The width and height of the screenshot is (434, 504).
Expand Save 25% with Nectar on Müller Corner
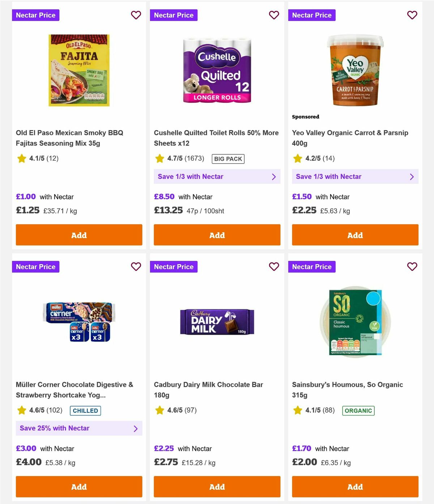coord(79,428)
